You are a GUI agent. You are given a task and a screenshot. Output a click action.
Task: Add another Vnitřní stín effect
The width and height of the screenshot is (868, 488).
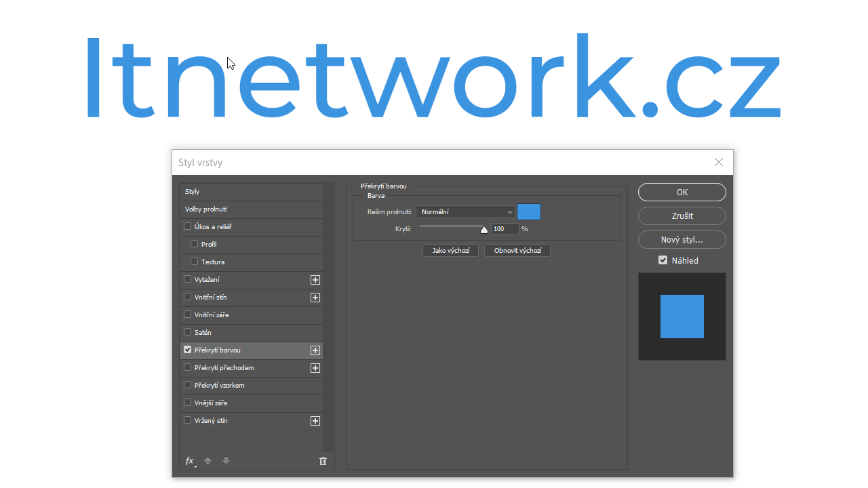tap(315, 298)
